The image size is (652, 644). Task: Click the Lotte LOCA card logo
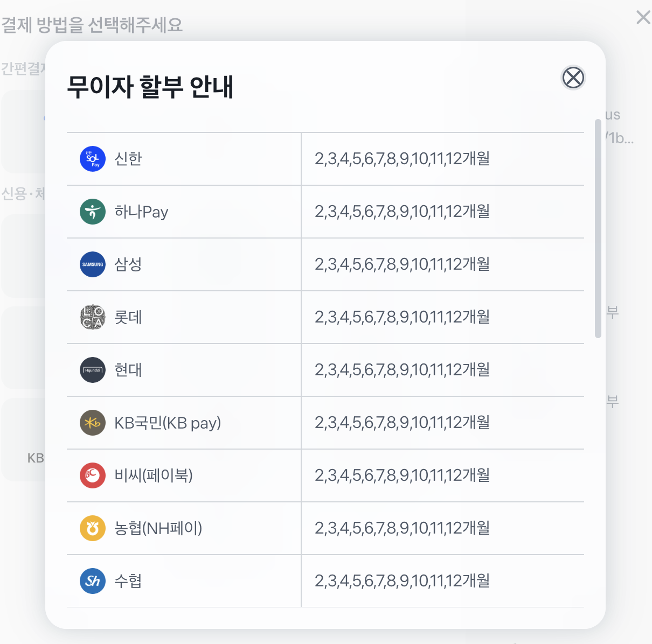(x=93, y=317)
